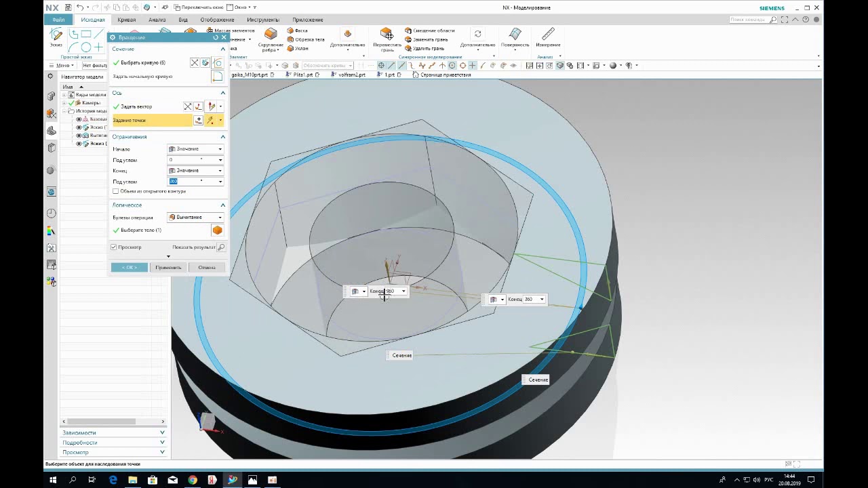The width and height of the screenshot is (868, 488).
Task: Select the Trim Body (Обрезка тела) tool
Action: click(x=305, y=39)
